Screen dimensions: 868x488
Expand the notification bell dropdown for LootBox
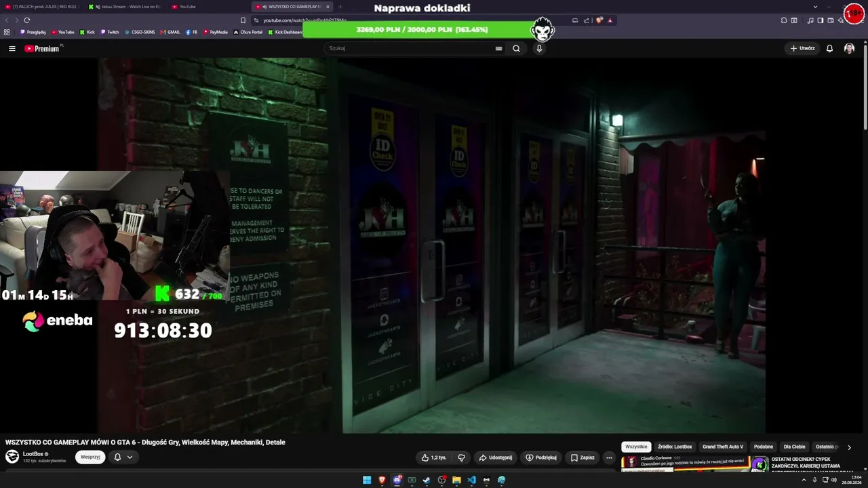pyautogui.click(x=130, y=457)
